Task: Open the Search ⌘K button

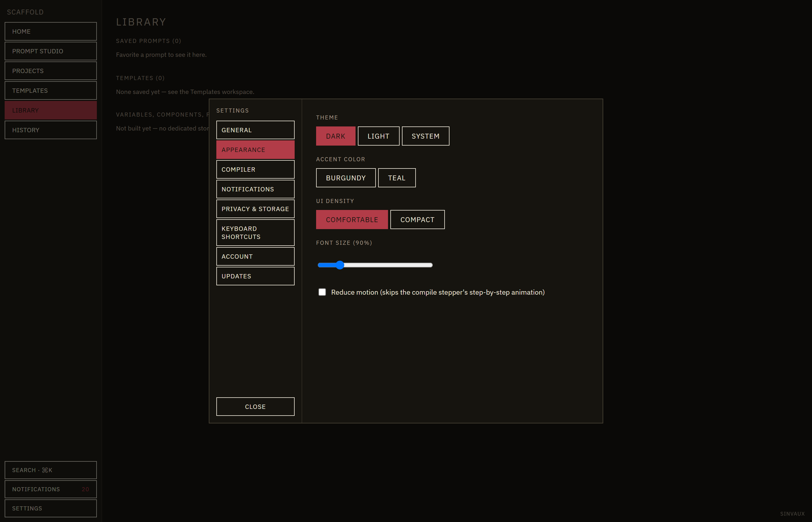Action: coord(50,470)
